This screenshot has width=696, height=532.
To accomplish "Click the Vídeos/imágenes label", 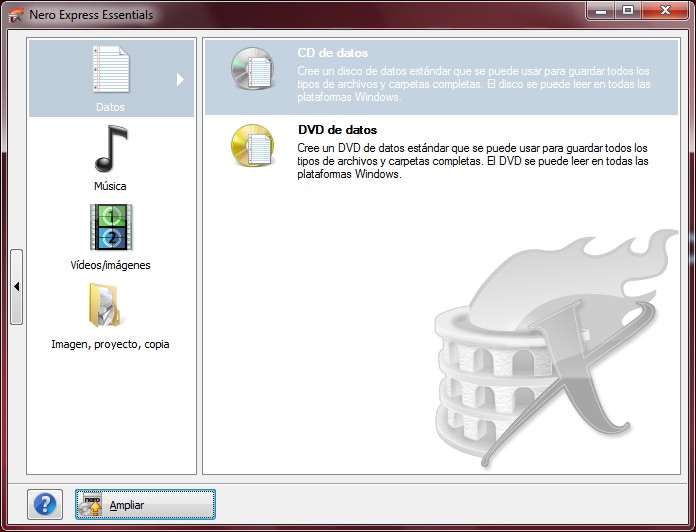I will tap(110, 265).
